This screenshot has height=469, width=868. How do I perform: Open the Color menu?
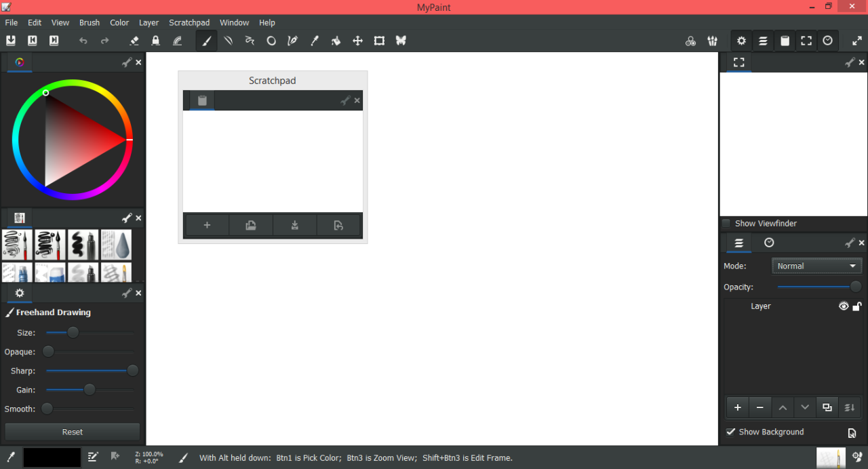click(119, 22)
